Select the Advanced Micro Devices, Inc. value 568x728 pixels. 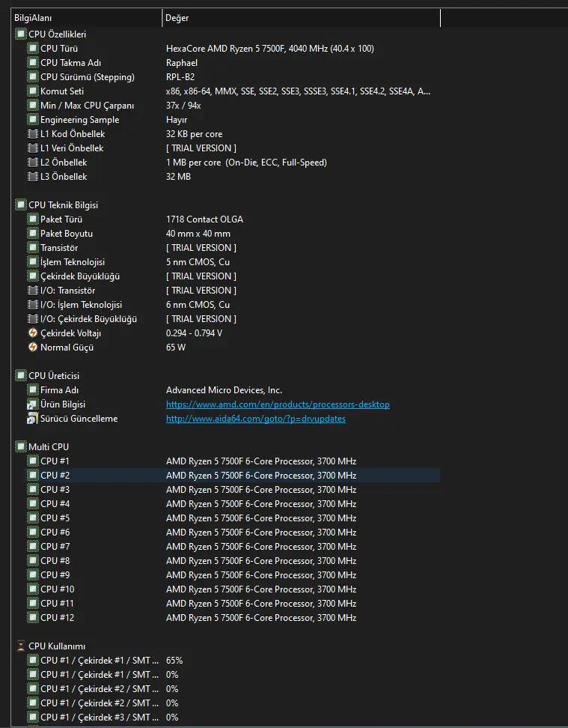pyautogui.click(x=225, y=390)
